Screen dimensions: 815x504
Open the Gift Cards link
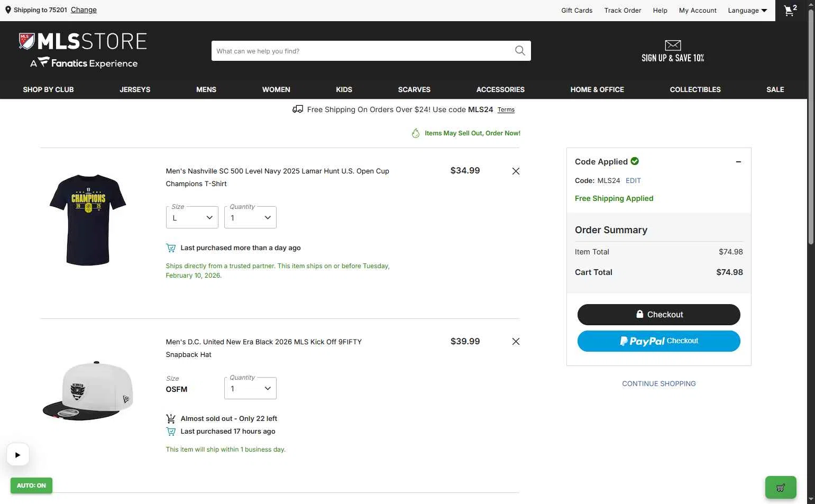click(x=576, y=11)
